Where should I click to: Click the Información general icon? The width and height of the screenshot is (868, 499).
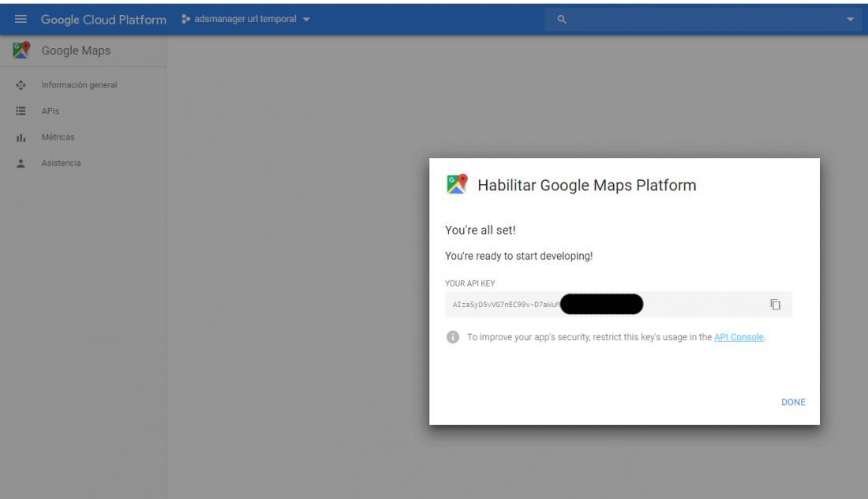21,84
